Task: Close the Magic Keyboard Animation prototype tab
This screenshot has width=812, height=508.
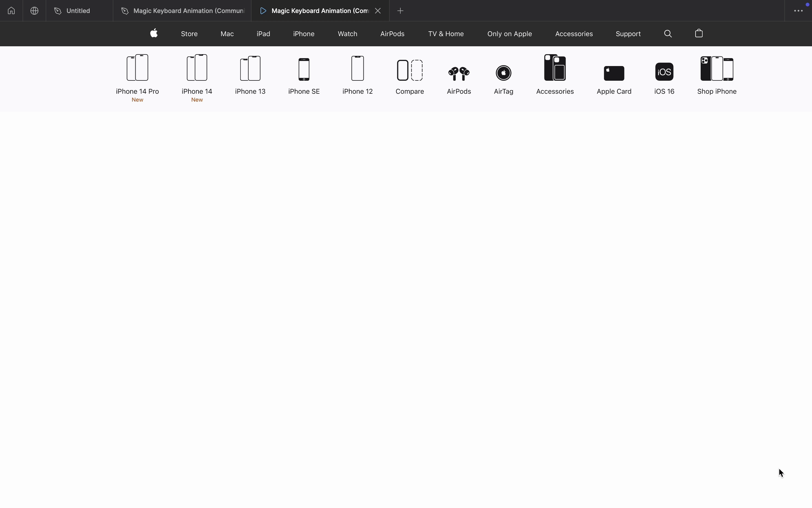Action: coord(378,11)
